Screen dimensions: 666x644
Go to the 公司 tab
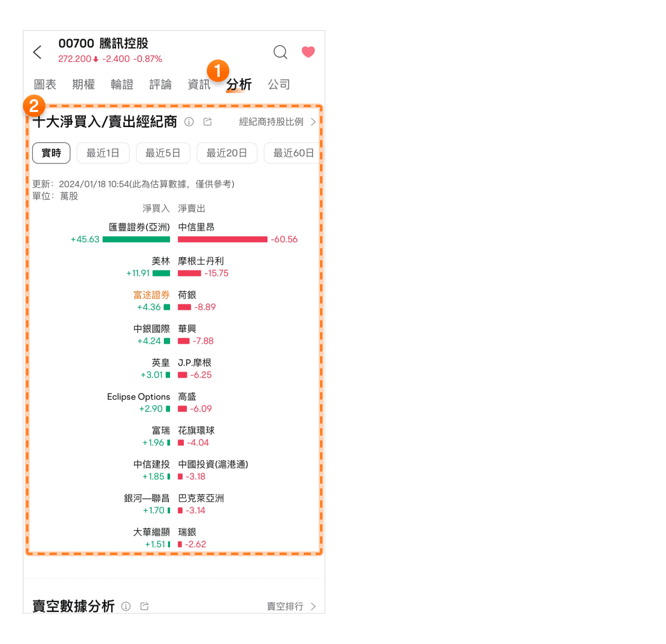(x=279, y=85)
